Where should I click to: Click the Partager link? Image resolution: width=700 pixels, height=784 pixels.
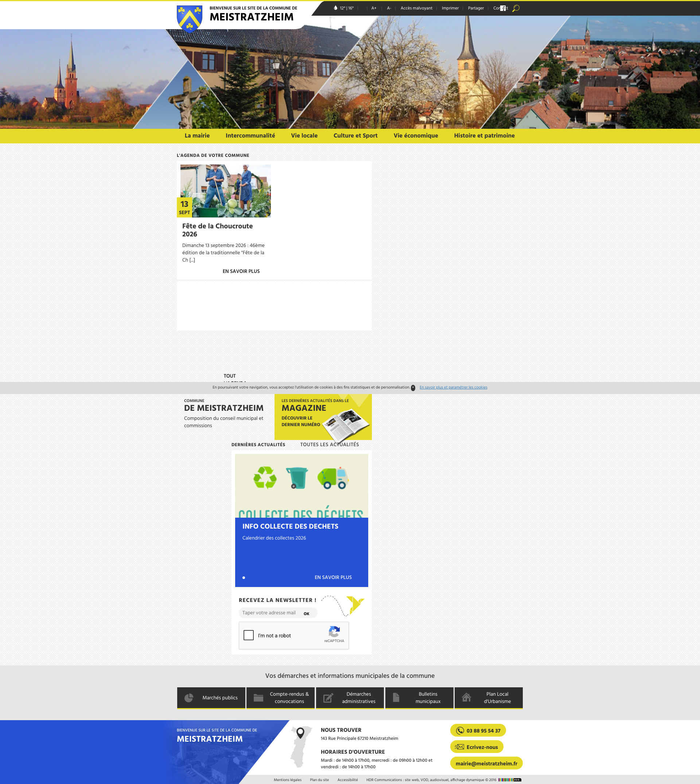[x=476, y=8]
